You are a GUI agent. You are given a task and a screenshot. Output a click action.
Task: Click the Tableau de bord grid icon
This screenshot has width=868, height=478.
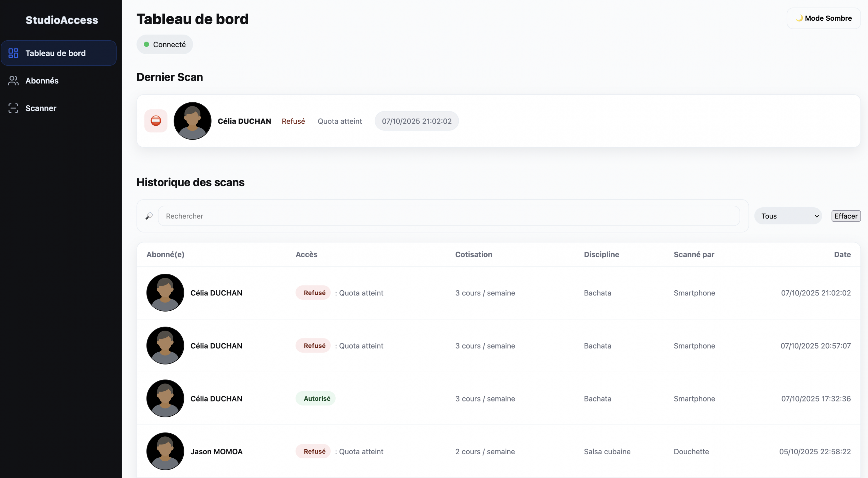click(x=13, y=53)
